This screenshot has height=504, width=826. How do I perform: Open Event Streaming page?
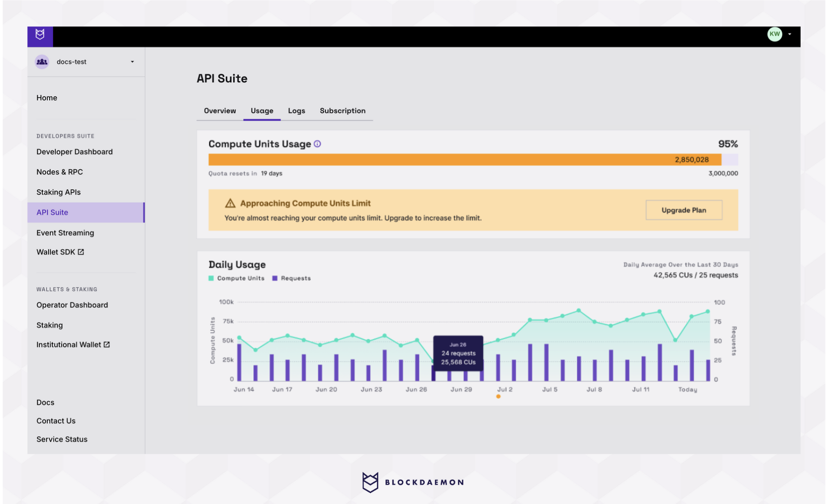point(65,233)
